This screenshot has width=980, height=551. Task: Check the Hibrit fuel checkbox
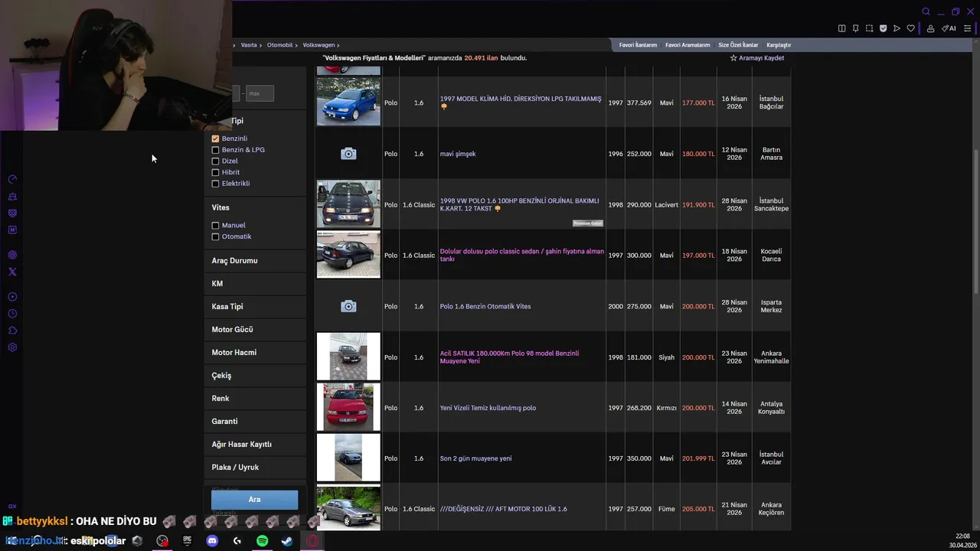215,172
